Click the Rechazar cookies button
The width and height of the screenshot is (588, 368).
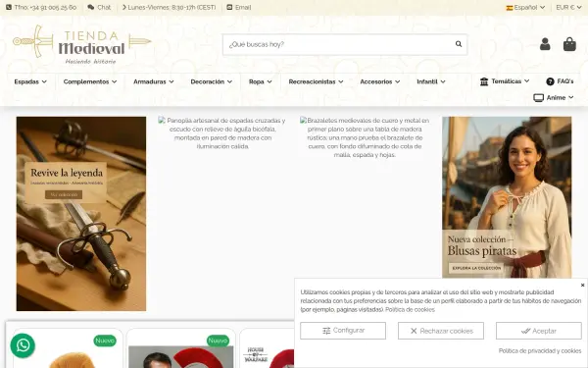point(441,331)
